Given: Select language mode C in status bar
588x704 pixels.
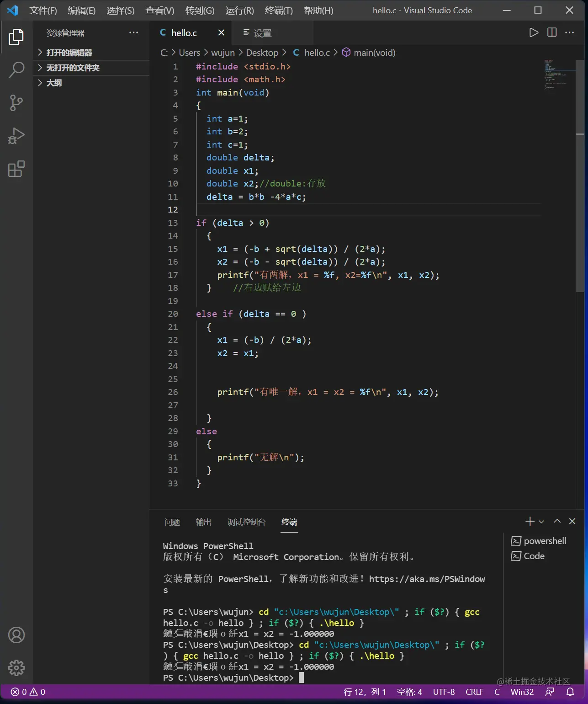Looking at the screenshot, I should 497,692.
